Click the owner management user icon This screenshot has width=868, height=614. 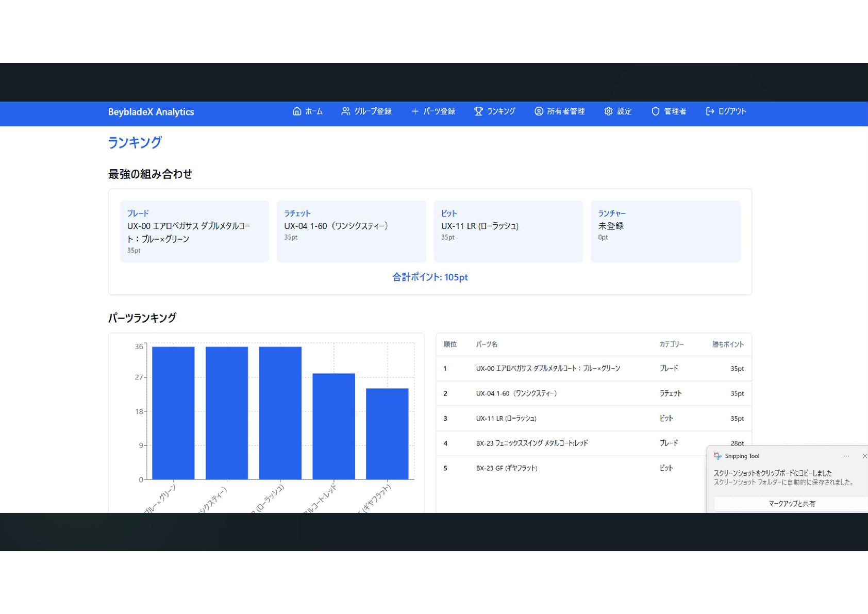point(539,111)
